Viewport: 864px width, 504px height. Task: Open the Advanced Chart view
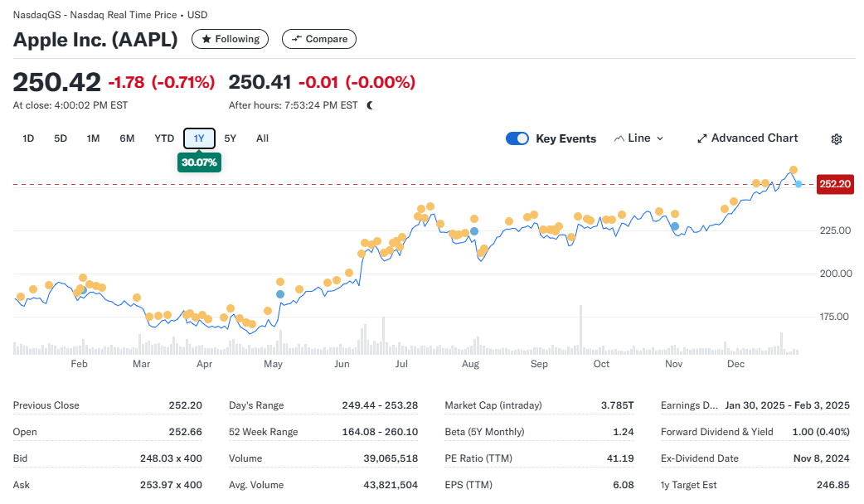click(747, 138)
